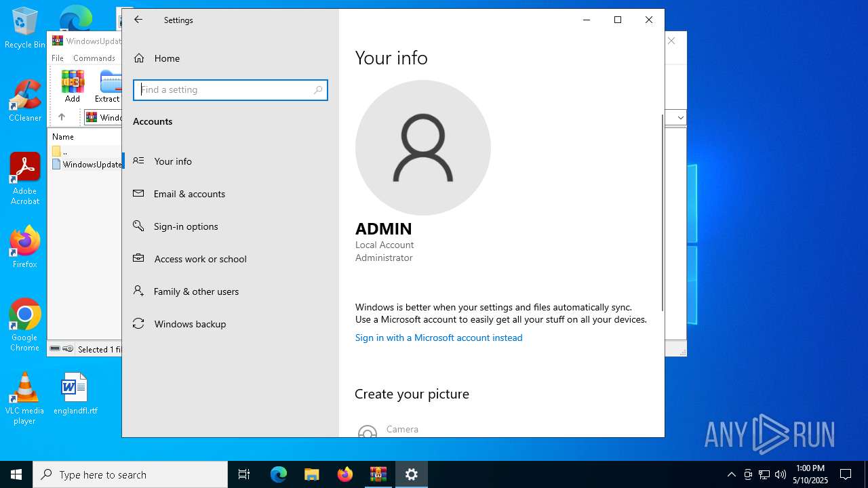Open Windows backup section
This screenshot has width=868, height=488.
coord(231,324)
